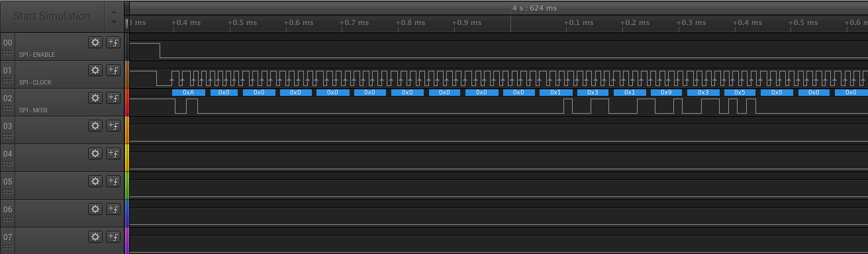
Task: Select the 0x9 decoded MOSI value
Action: [x=666, y=93]
